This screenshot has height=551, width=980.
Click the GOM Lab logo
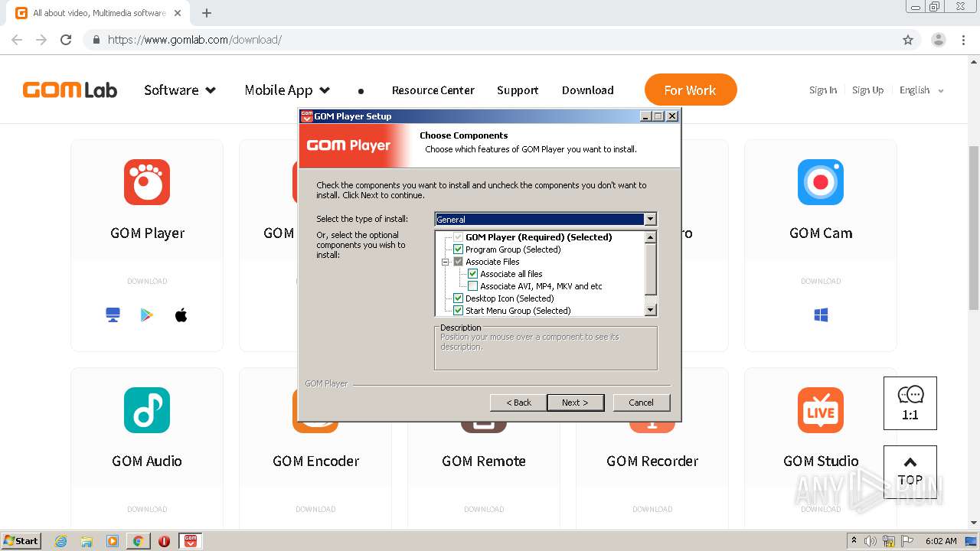70,90
